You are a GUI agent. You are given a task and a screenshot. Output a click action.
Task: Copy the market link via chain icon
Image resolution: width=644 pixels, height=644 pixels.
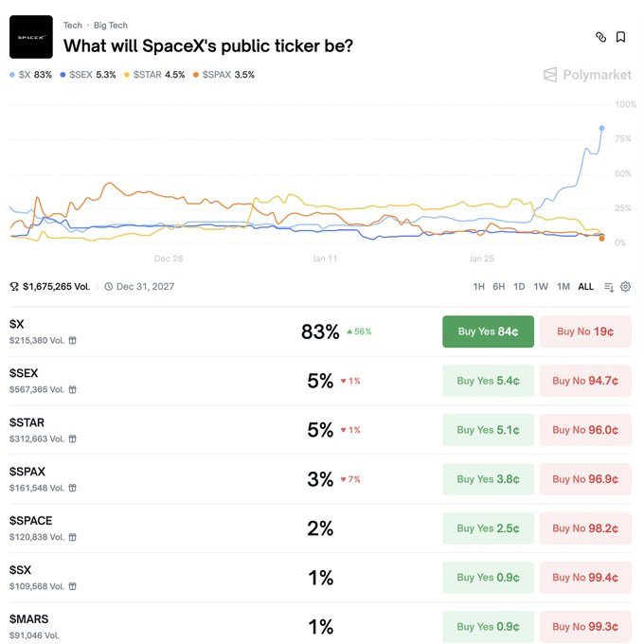tap(600, 37)
